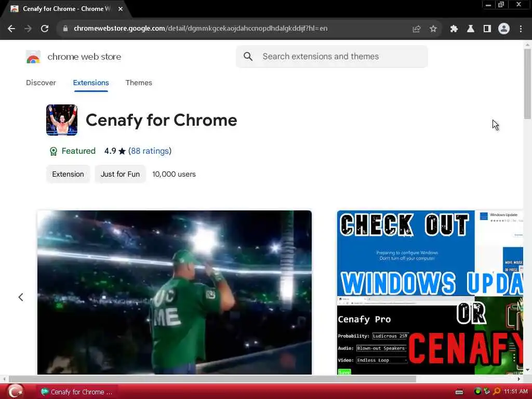Click the vertical page scrollbar thumb
Image resolution: width=532 pixels, height=399 pixels.
(527, 84)
